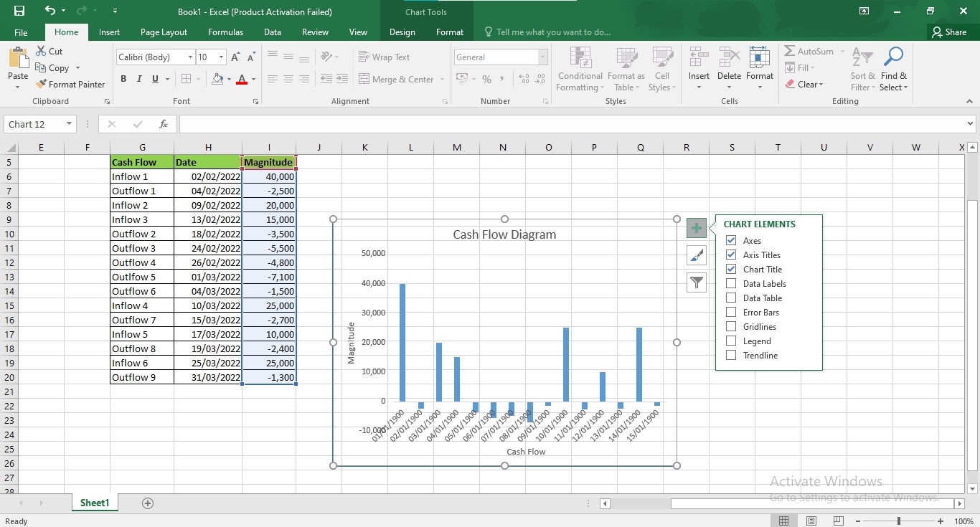Enable the Trendline checkbox
This screenshot has width=980, height=527.
731,355
